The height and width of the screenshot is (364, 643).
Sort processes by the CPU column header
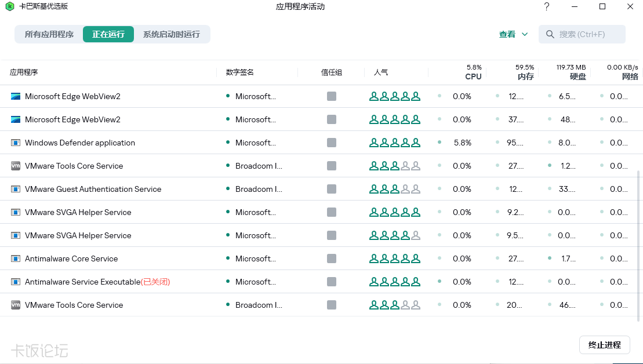(x=473, y=77)
